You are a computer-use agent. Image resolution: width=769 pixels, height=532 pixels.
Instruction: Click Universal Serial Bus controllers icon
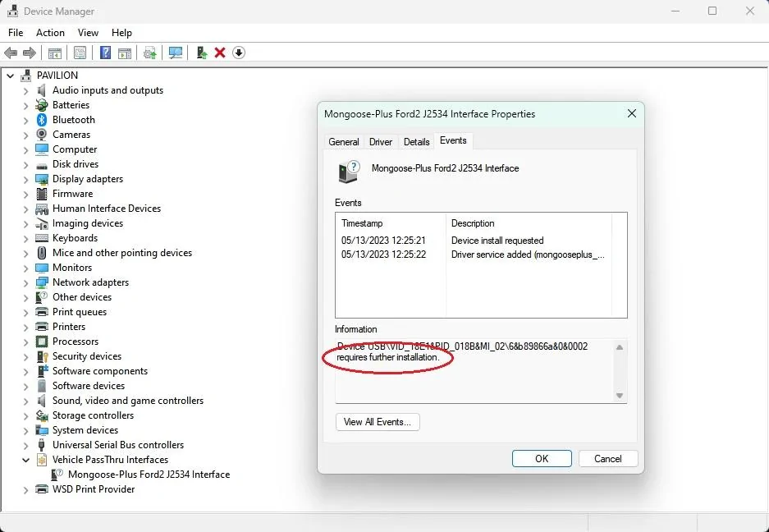(x=42, y=445)
